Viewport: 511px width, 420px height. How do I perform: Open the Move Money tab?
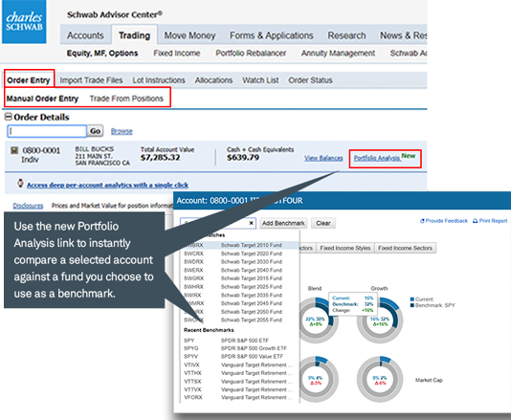189,35
